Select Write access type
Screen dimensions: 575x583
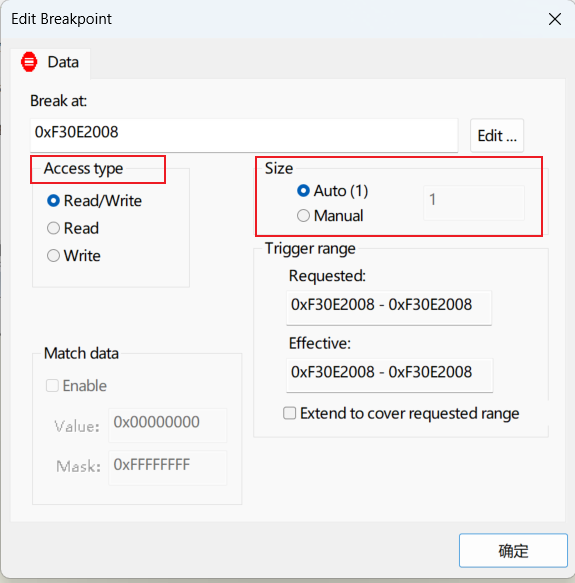pos(74,255)
